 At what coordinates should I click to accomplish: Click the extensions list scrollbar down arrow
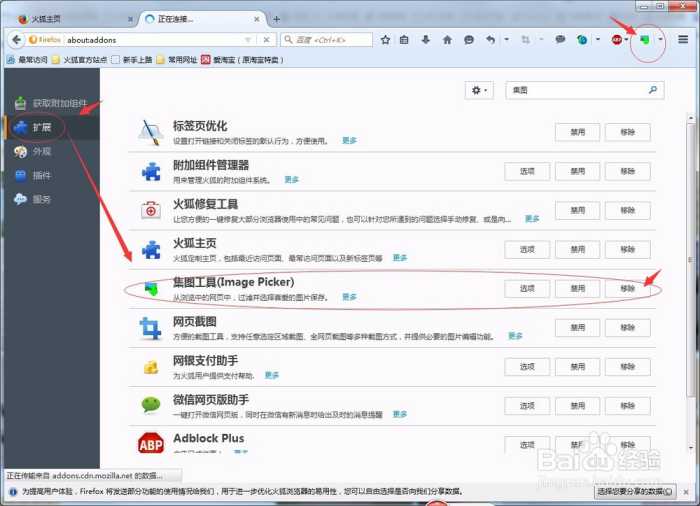coord(691,447)
